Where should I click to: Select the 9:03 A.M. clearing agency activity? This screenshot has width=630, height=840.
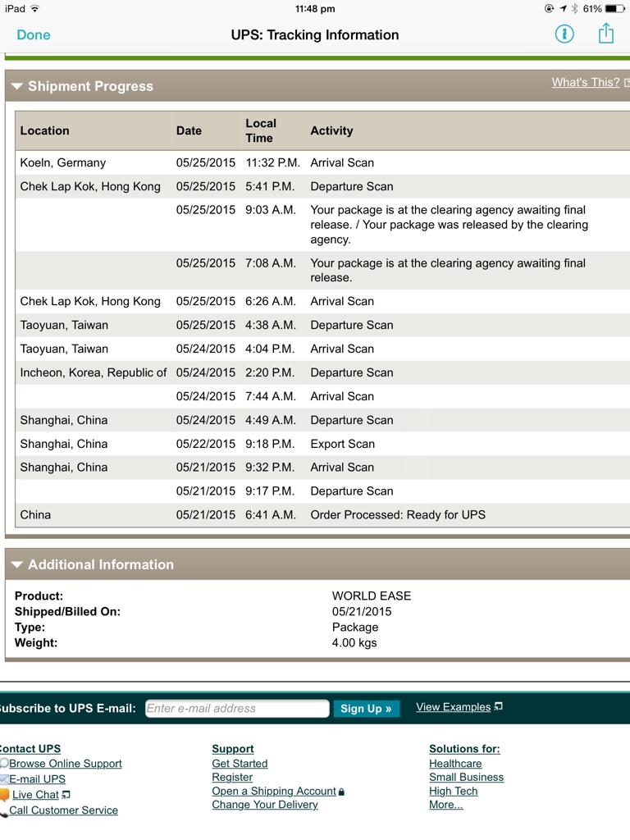click(x=449, y=225)
